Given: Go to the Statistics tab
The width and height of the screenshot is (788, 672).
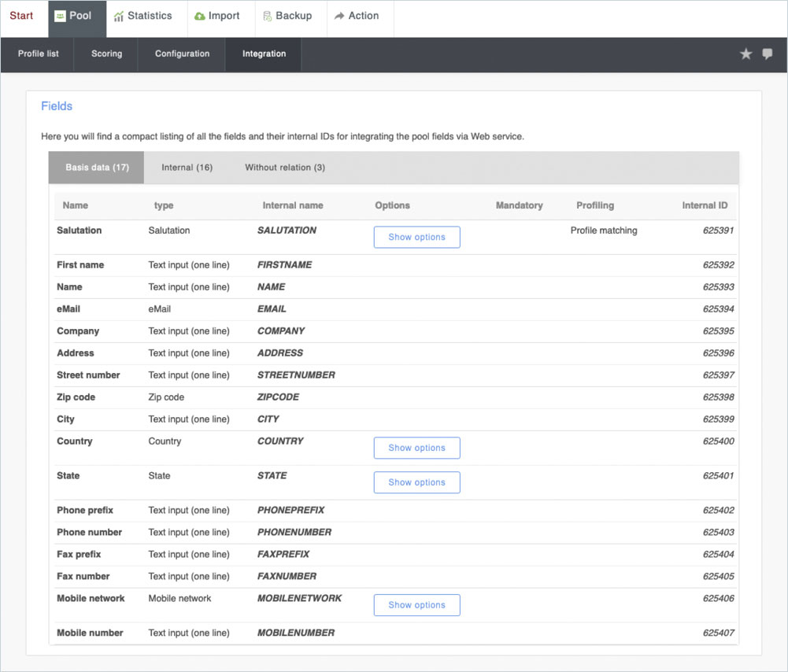Looking at the screenshot, I should (142, 17).
